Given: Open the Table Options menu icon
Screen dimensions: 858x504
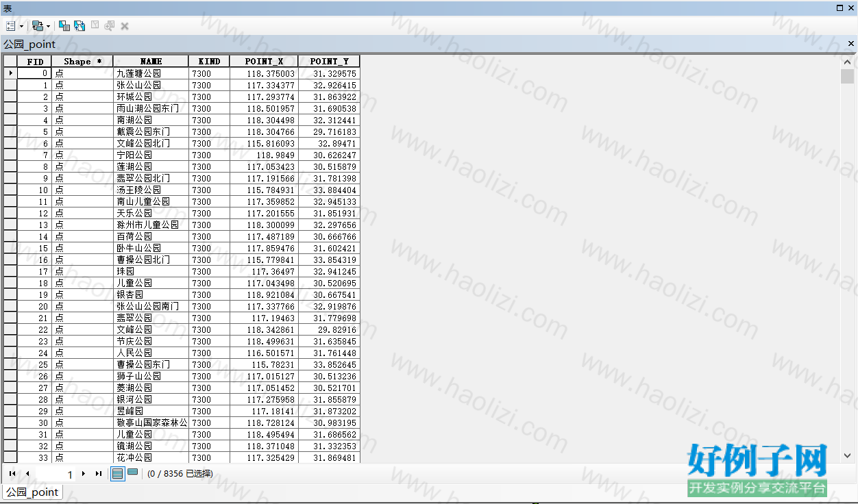Looking at the screenshot, I should click(x=11, y=26).
